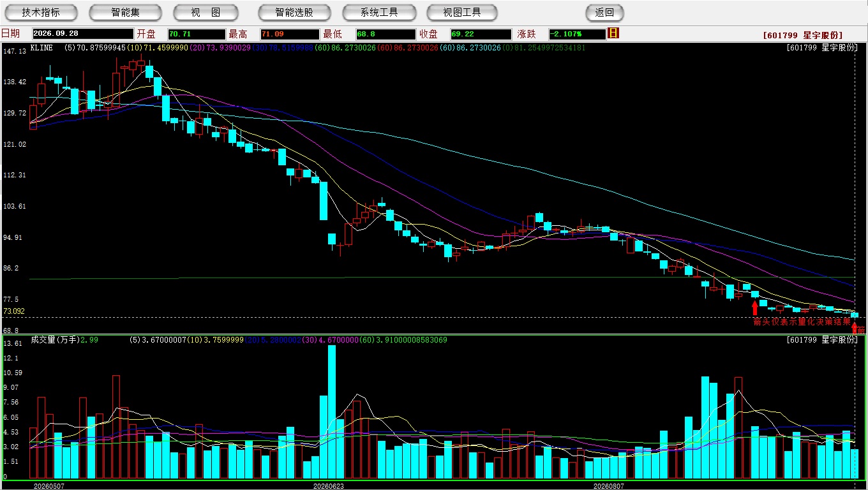Click the 日 daily period icon

[x=614, y=33]
